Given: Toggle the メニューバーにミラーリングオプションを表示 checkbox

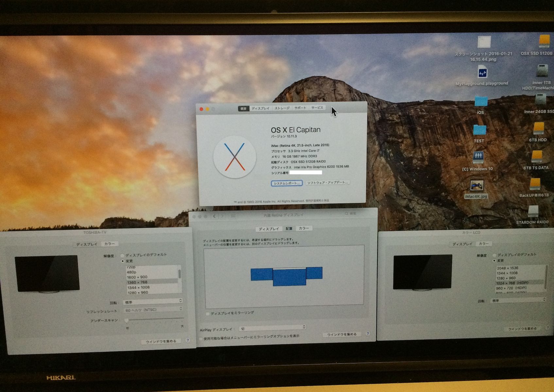Looking at the screenshot, I should [201, 339].
